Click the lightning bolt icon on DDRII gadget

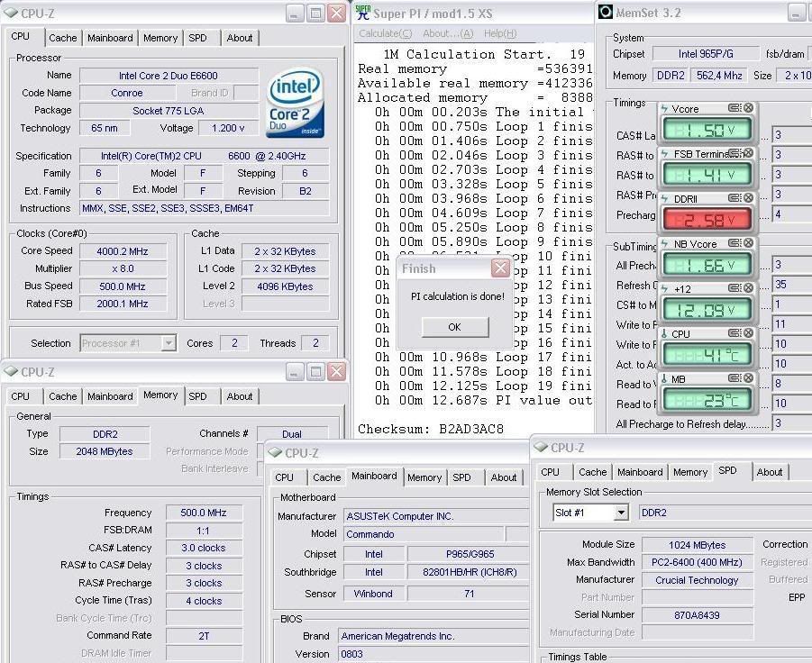[664, 199]
